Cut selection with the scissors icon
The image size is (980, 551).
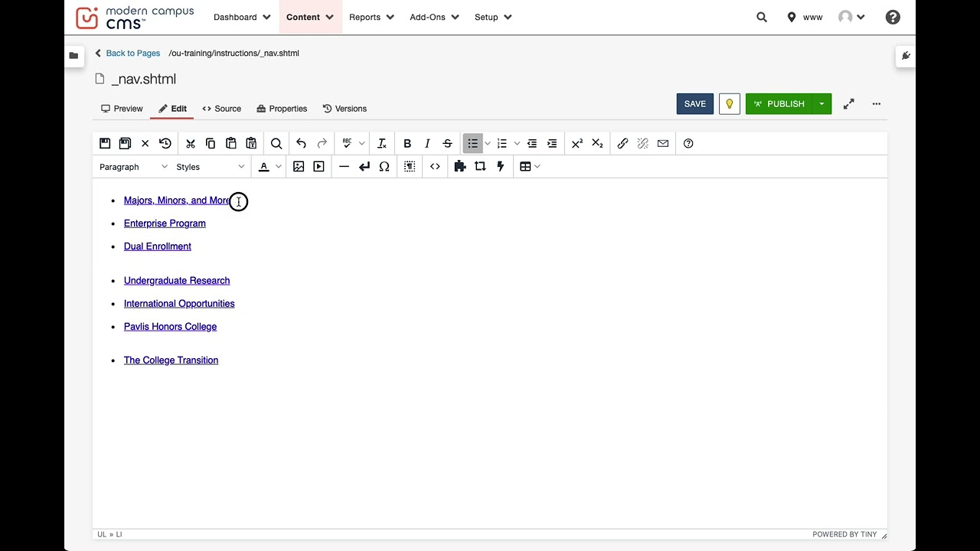[x=191, y=143]
